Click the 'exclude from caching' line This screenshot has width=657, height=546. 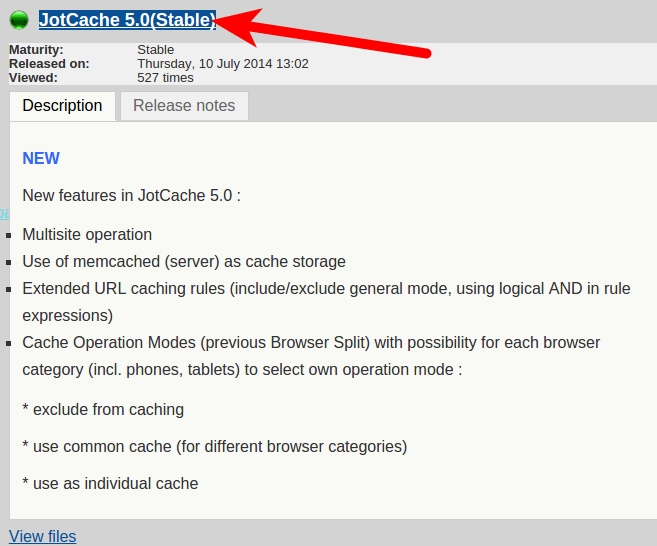[103, 409]
